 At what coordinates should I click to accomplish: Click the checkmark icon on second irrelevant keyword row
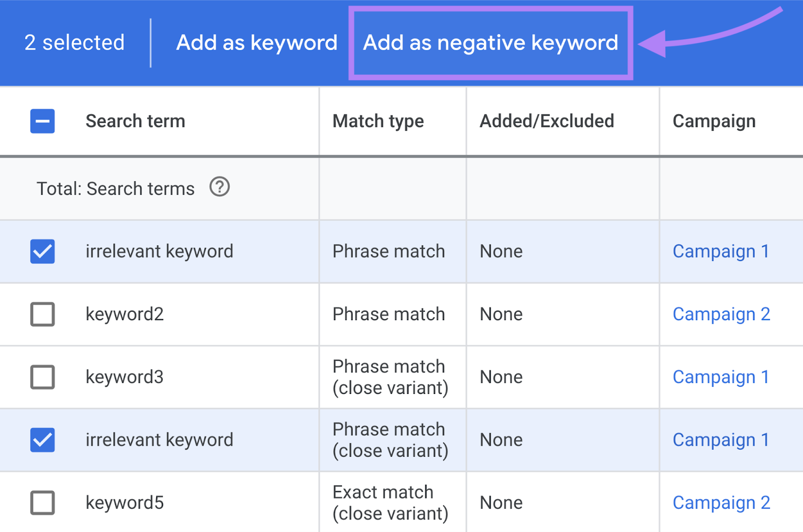coord(43,440)
